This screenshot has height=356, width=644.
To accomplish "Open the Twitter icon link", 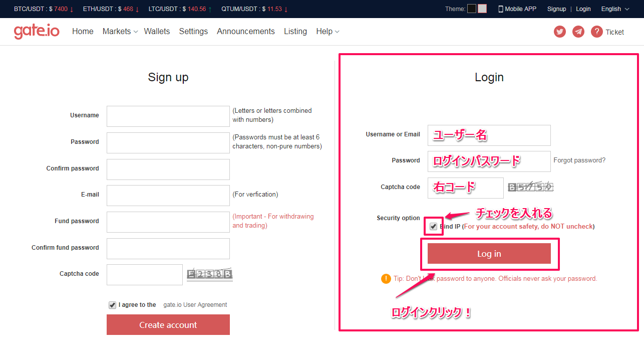I will click(559, 32).
